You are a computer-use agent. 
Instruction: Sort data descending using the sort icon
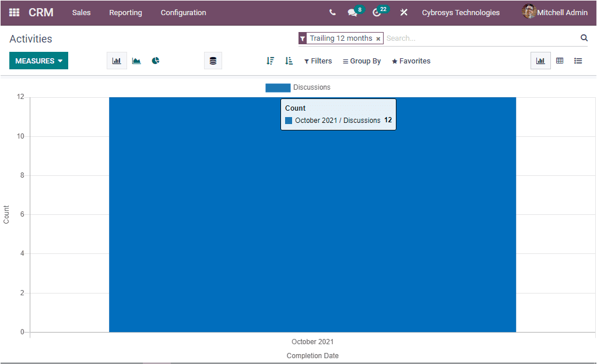tap(270, 61)
